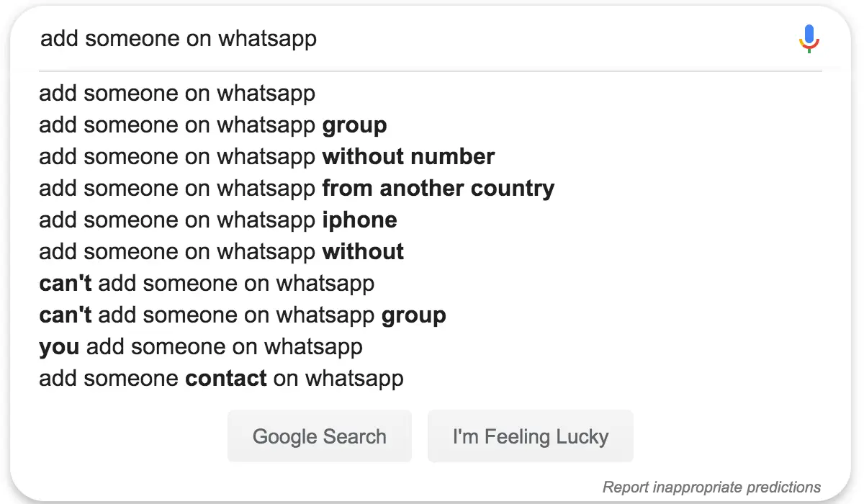Viewport: 864px width, 504px height.
Task: Click the word 'on' in search box
Action: tap(199, 38)
